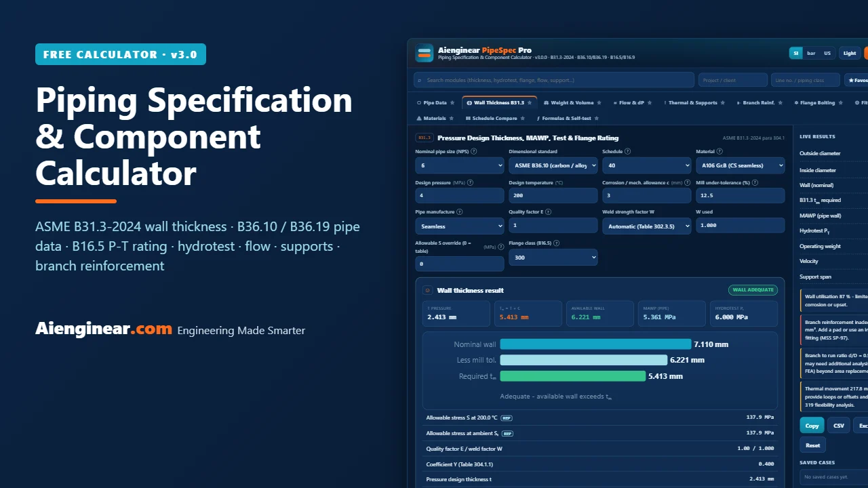The image size is (868, 488).
Task: Click the Search modules field
Action: [554, 80]
